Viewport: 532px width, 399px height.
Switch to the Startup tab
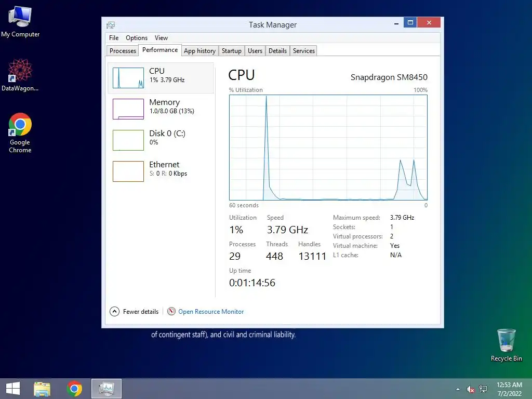point(231,50)
